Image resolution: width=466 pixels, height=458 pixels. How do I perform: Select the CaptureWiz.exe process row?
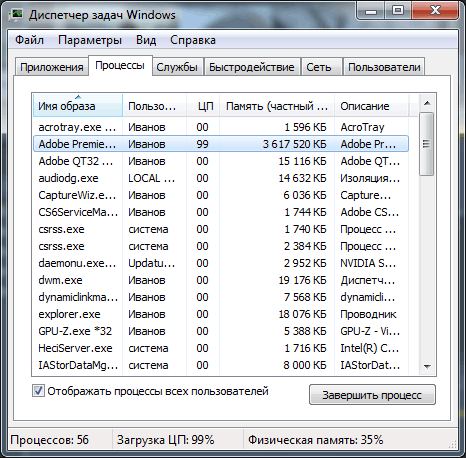point(221,195)
